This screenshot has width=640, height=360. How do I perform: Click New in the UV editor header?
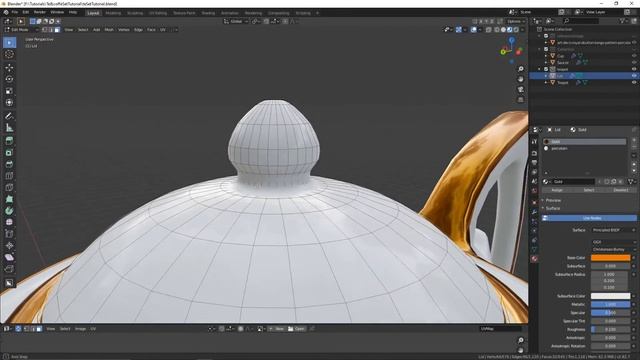pyautogui.click(x=277, y=329)
